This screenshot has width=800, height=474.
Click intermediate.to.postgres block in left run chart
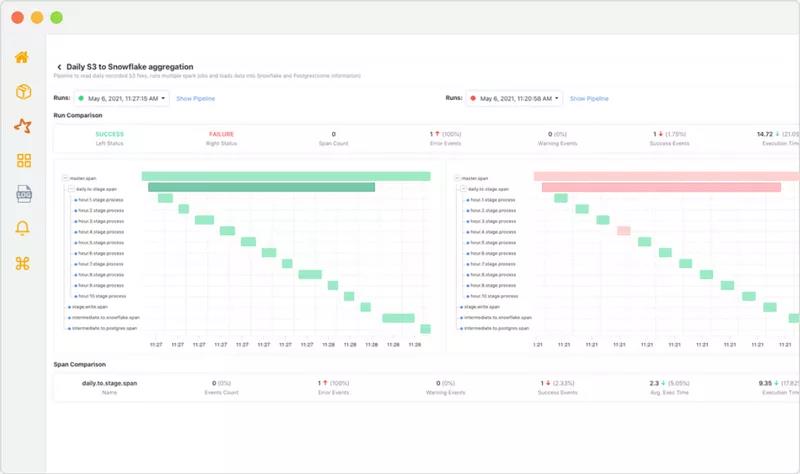(425, 329)
